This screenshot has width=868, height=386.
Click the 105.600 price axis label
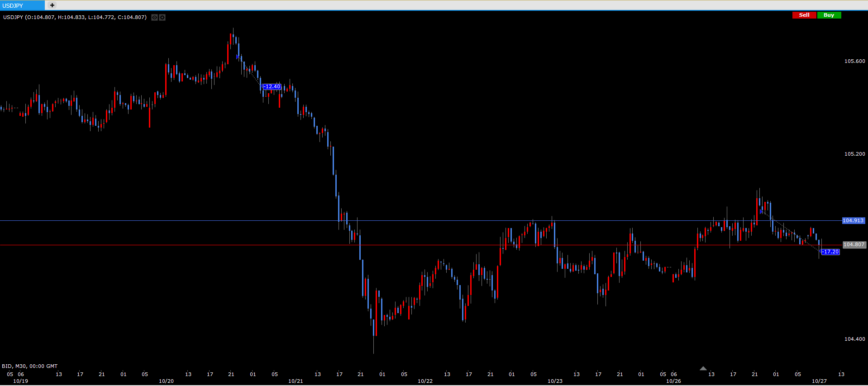[x=854, y=61]
